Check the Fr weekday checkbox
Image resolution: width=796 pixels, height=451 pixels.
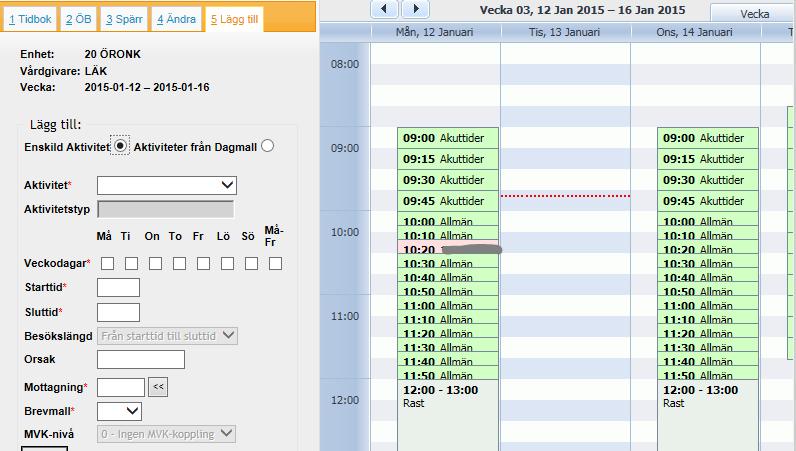(203, 264)
